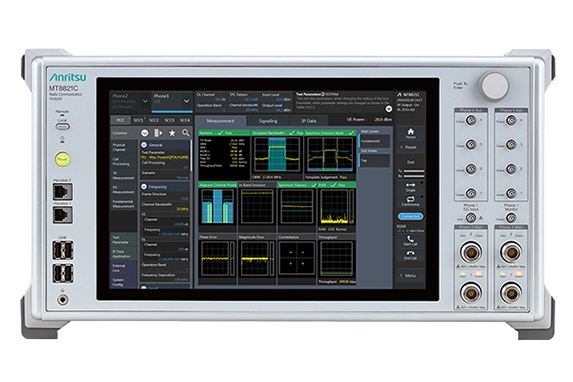Open the RX Measurement category
The width and height of the screenshot is (573, 382).
(124, 189)
